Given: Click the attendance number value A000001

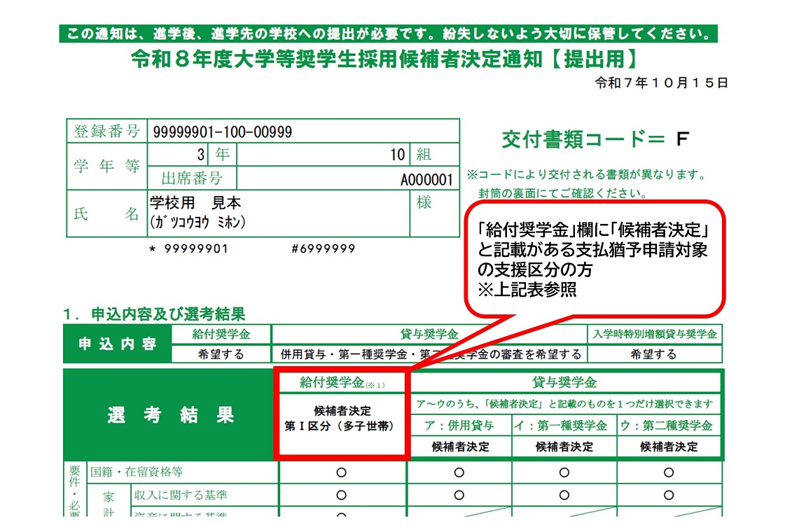Looking at the screenshot, I should pyautogui.click(x=426, y=179).
